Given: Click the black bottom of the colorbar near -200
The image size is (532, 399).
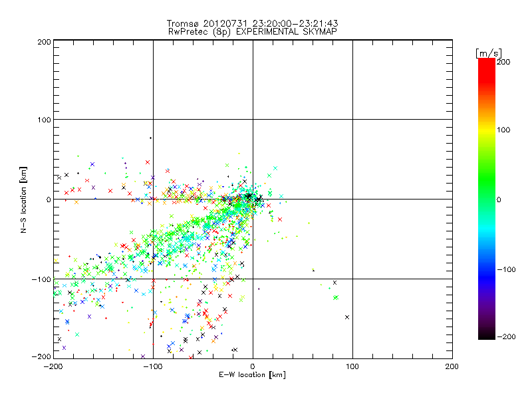Looking at the screenshot, I should pos(487,335).
